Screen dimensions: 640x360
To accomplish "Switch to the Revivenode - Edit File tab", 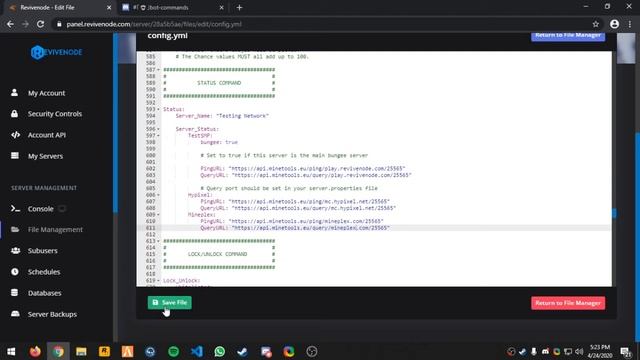I will pyautogui.click(x=59, y=7).
